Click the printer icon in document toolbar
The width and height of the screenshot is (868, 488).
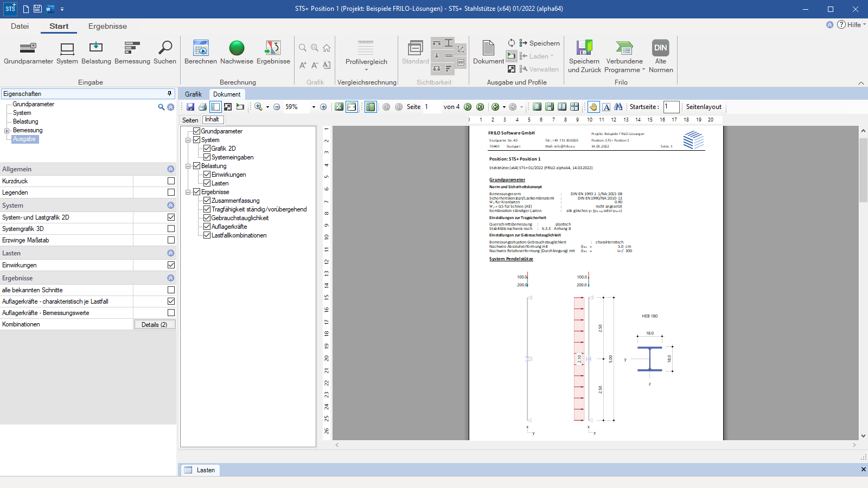tap(202, 107)
